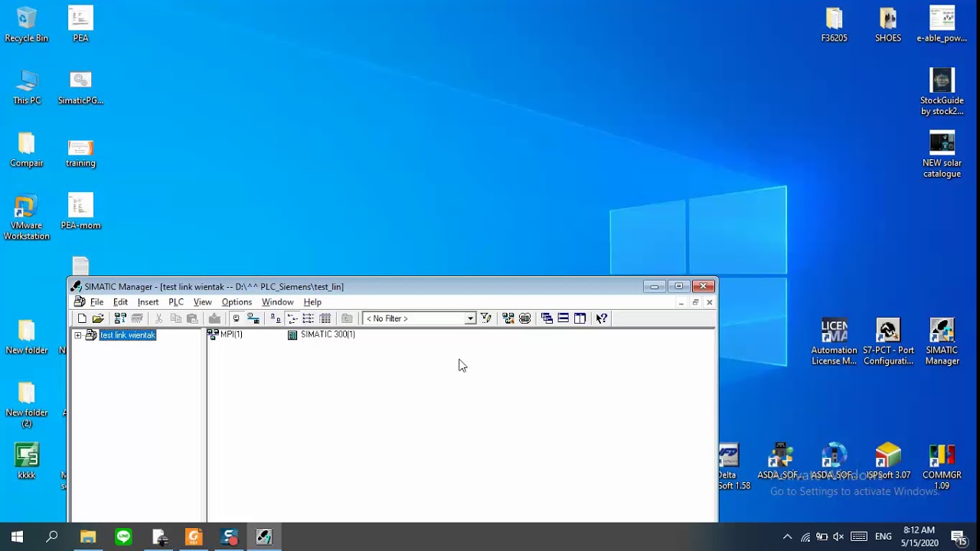Click the Up One Level icon

click(347, 318)
